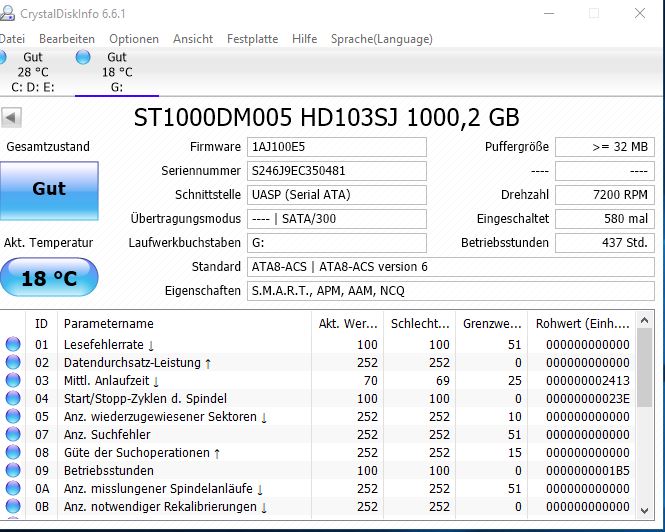The height and width of the screenshot is (532, 665).
Task: Click the status orb for Mittl. Anlaufzeit row
Action: (x=13, y=380)
